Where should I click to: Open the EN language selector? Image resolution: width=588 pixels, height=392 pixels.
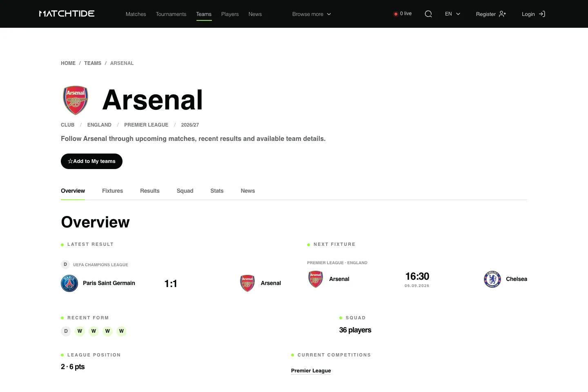coord(452,14)
